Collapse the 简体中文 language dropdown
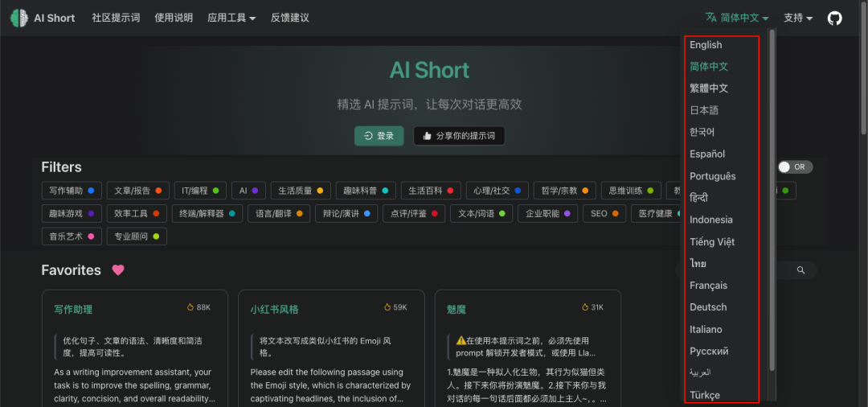The height and width of the screenshot is (407, 868). coord(737,18)
